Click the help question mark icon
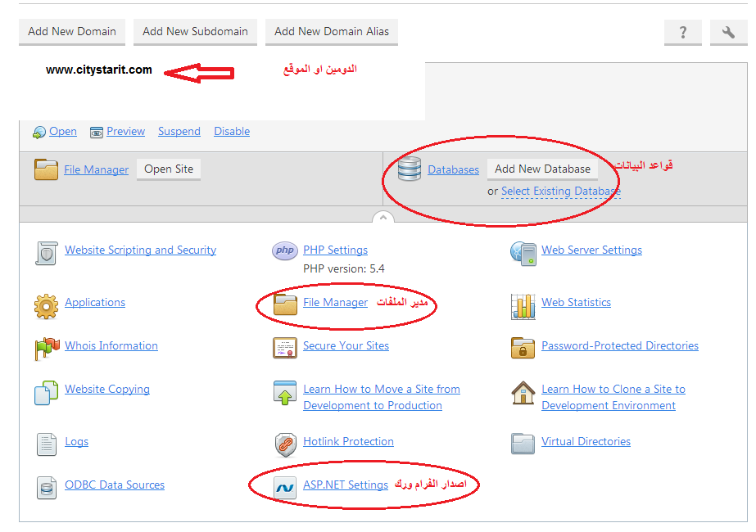Viewport: 756px width, 532px height. (x=683, y=32)
